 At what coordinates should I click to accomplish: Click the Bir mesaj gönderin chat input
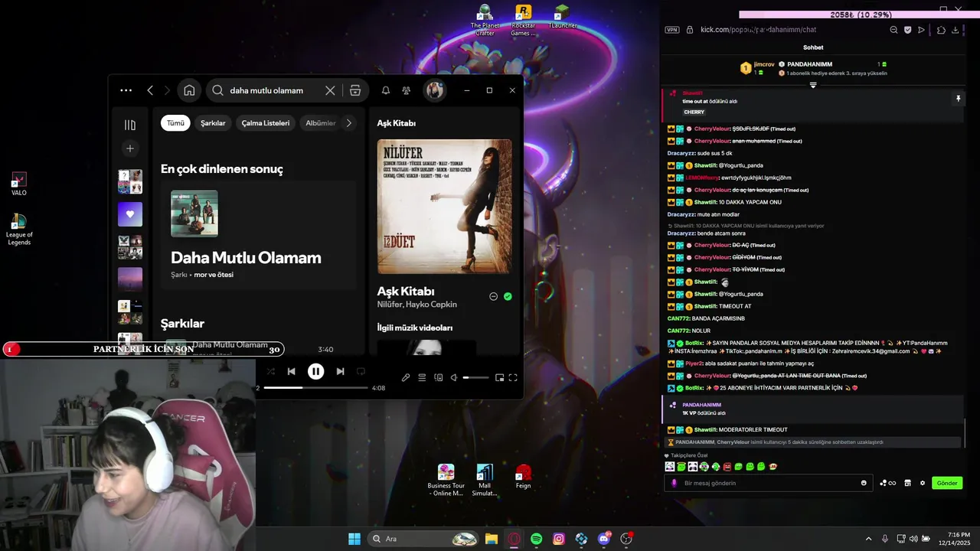pyautogui.click(x=768, y=483)
